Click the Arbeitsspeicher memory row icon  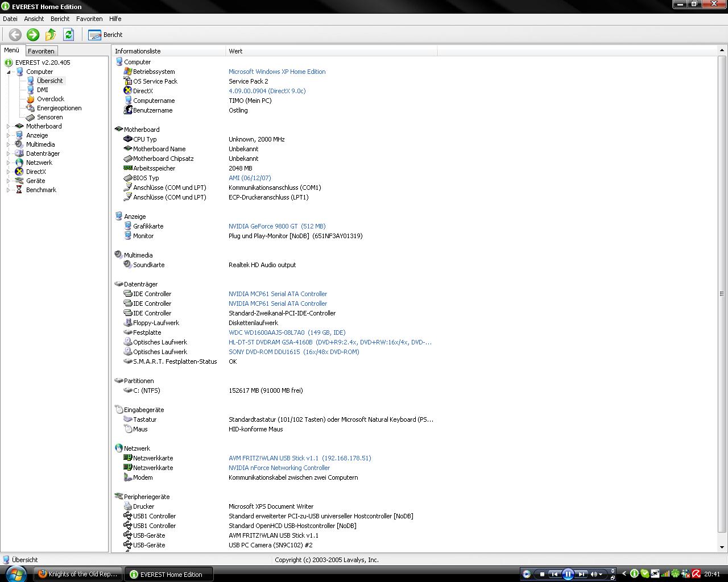(128, 168)
